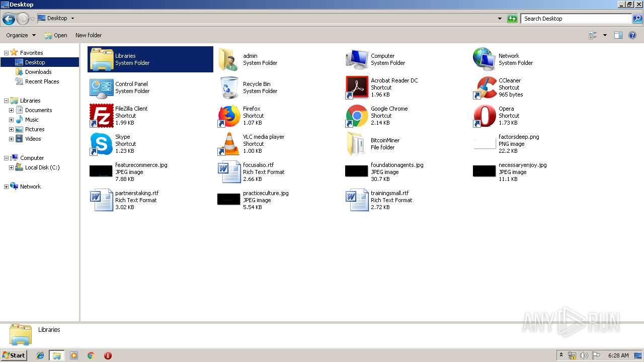
Task: Click inside the Search Desktop field
Action: click(576, 19)
